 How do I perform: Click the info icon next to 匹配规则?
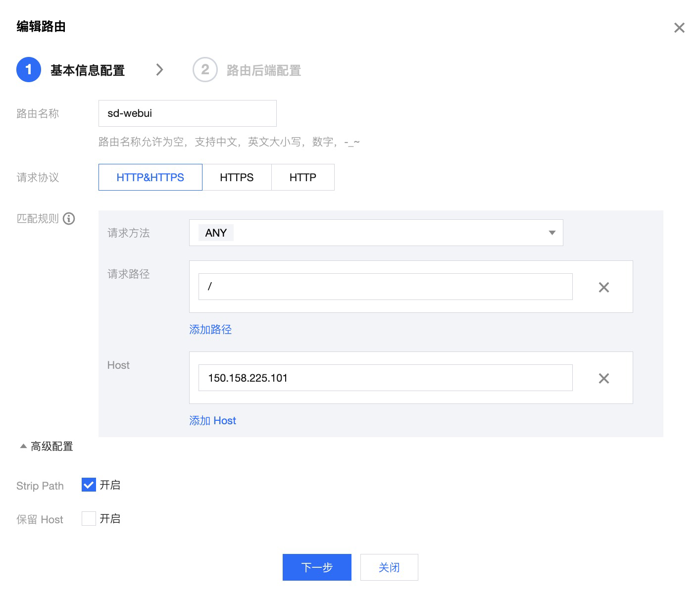point(69,218)
